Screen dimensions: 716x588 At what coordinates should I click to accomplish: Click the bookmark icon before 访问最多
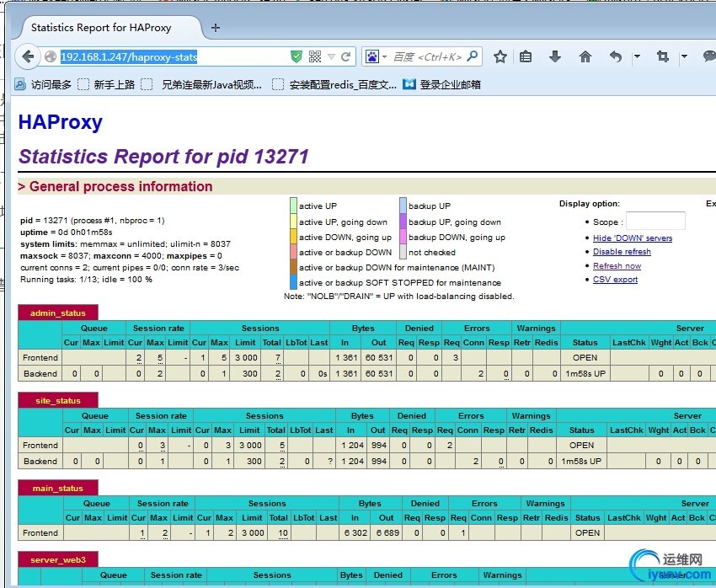click(20, 84)
